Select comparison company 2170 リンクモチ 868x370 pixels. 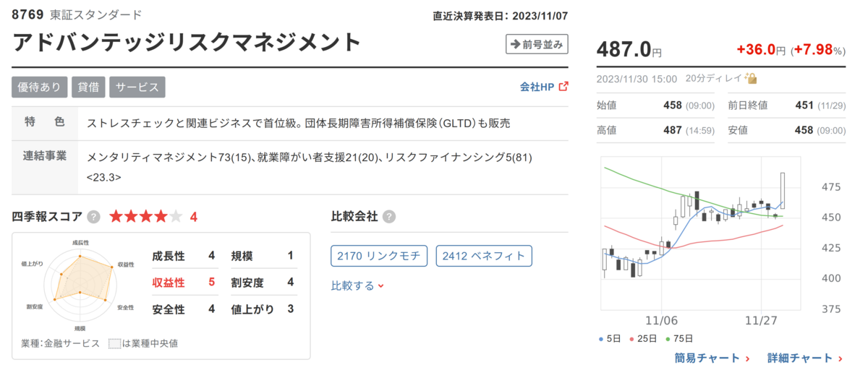[379, 257]
